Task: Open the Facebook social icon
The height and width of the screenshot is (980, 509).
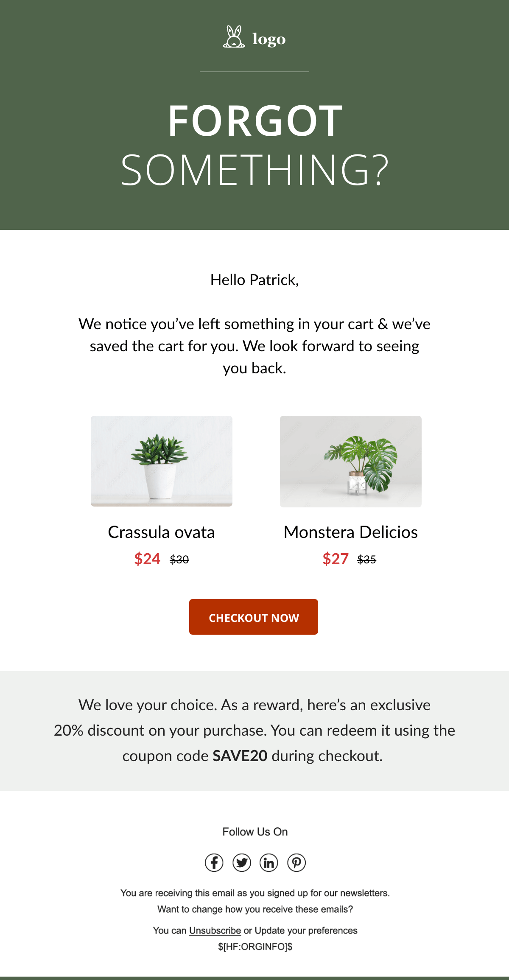Action: tap(214, 862)
